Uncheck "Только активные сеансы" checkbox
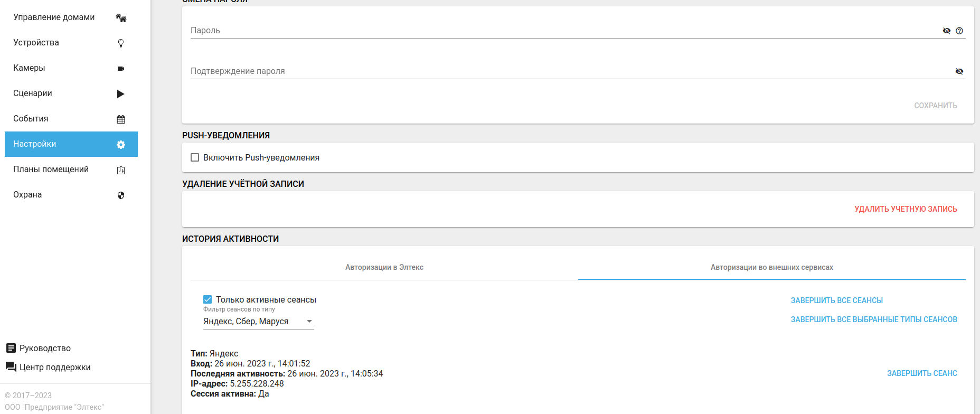This screenshot has width=980, height=414. [x=208, y=299]
